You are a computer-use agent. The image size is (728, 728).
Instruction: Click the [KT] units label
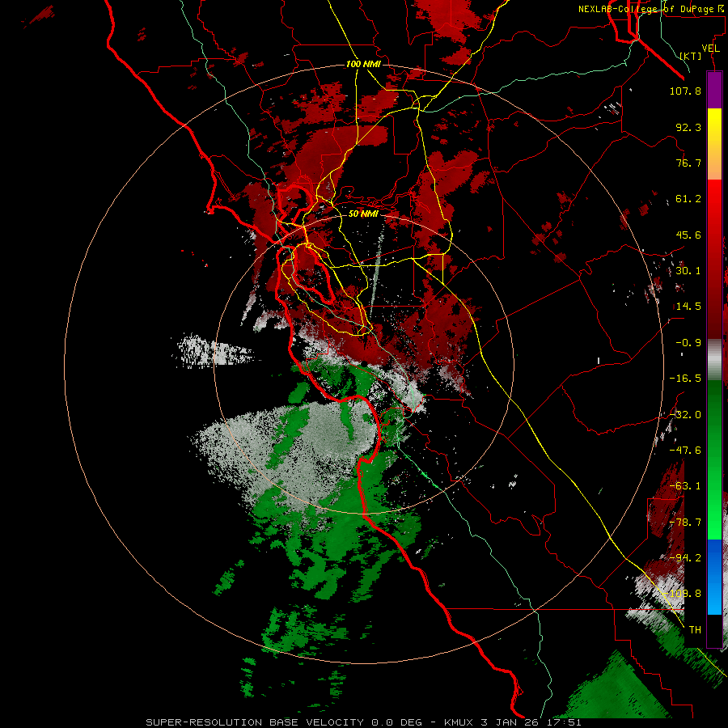point(691,56)
